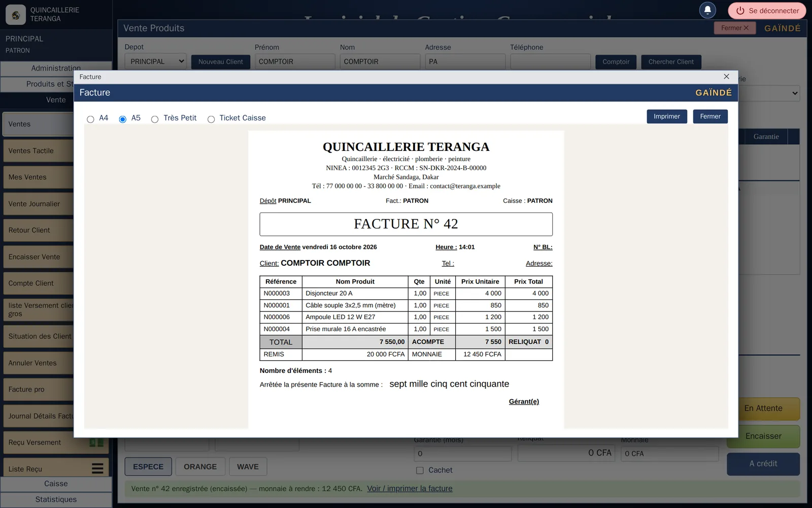This screenshot has width=812, height=508.
Task: Select ORANGE payment method
Action: pyautogui.click(x=200, y=466)
